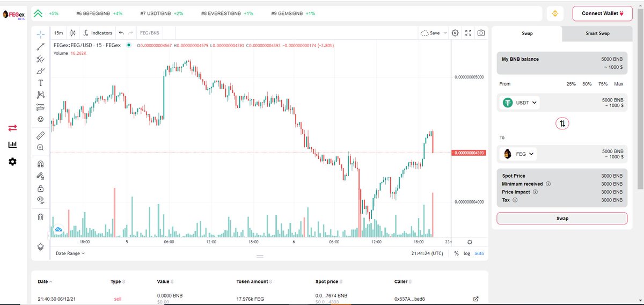Select the zoom in tool

click(x=40, y=147)
